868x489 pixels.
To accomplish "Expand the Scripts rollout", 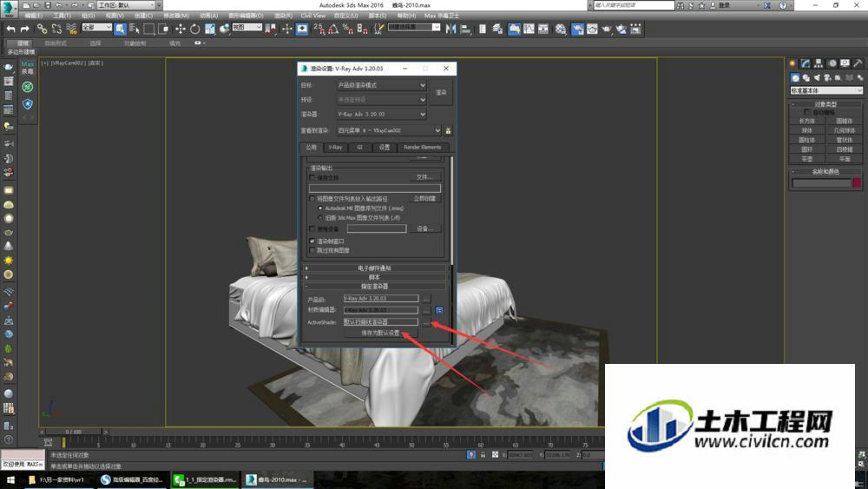I will [375, 277].
